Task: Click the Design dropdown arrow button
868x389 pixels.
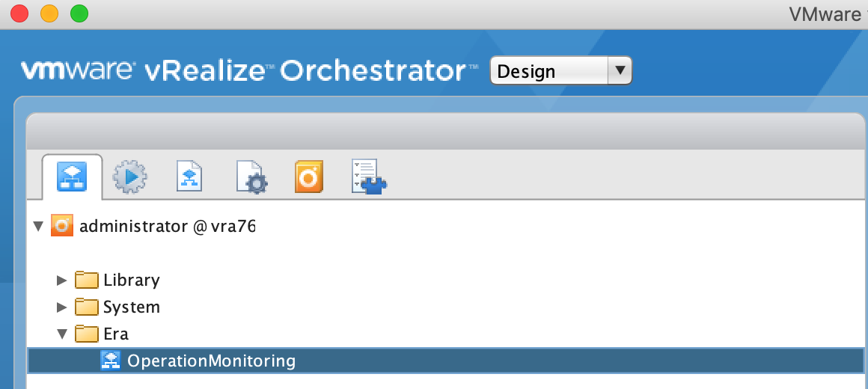Action: click(620, 70)
